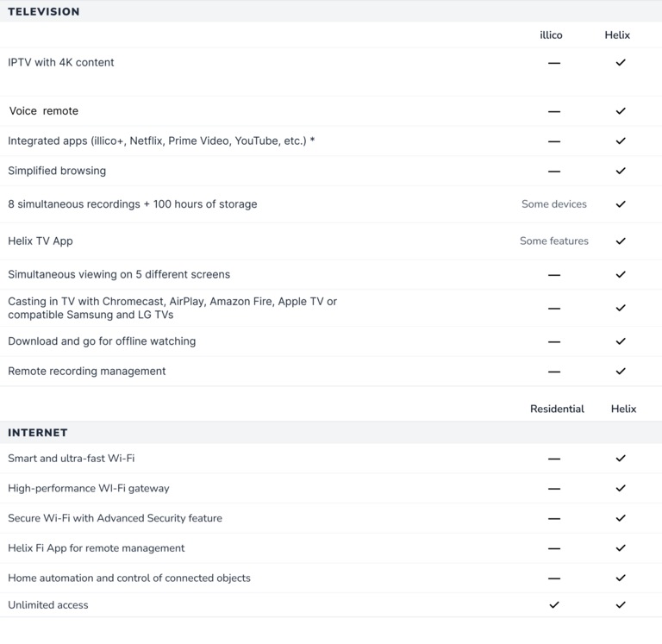Screen dimensions: 662x644
Task: Click the Helix checkmark for Simplified browsing
Action: pyautogui.click(x=621, y=171)
